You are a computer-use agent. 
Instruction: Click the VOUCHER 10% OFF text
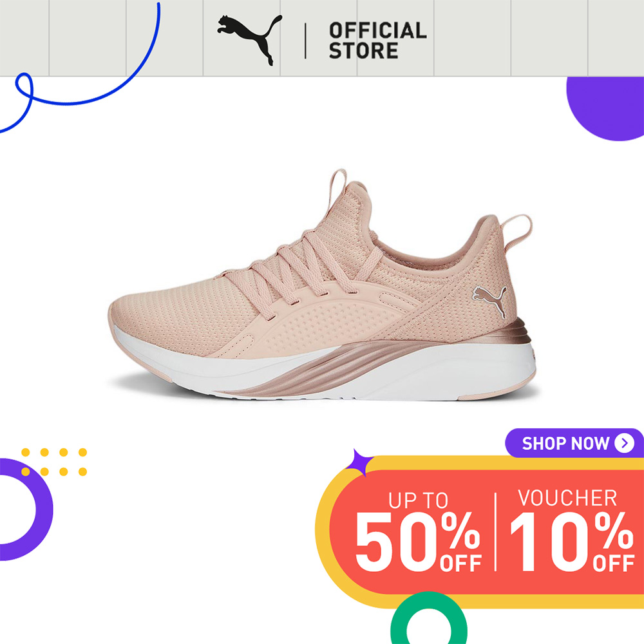coord(572,530)
